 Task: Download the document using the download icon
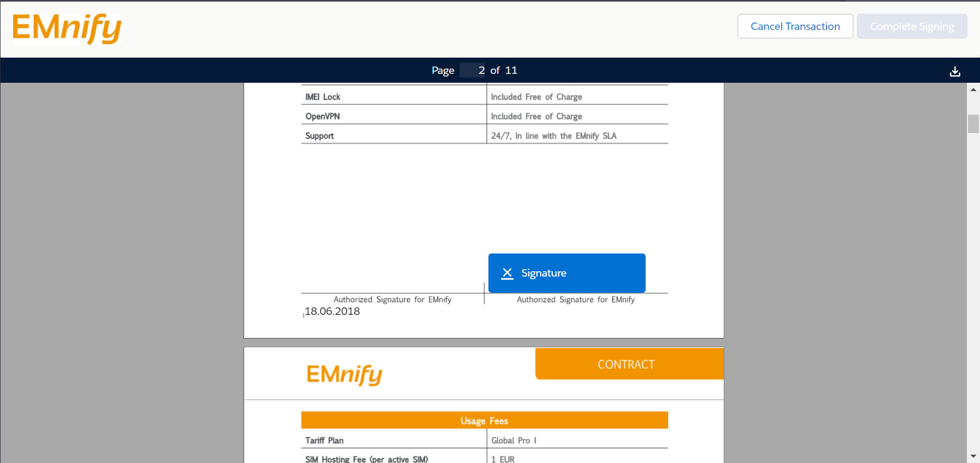pos(955,71)
